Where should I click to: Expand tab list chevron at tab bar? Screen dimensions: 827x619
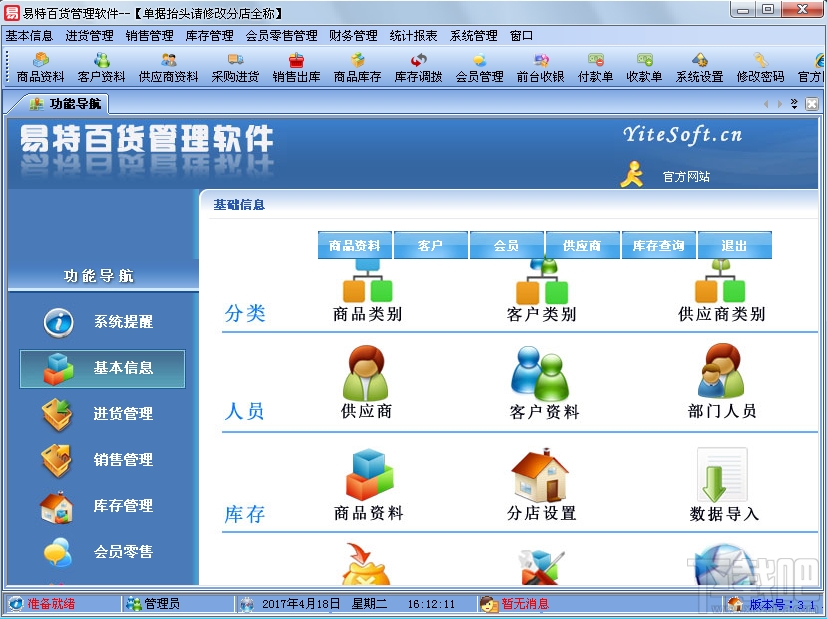794,104
